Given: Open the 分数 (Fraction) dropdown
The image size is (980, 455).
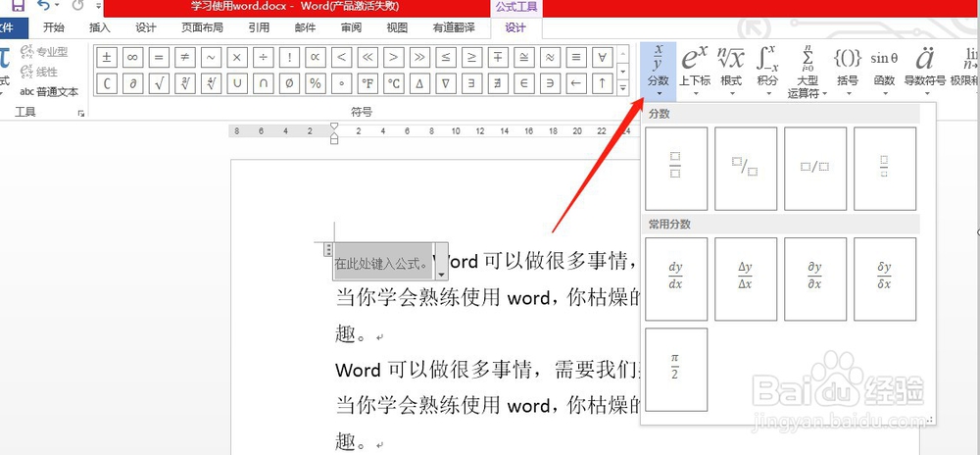Looking at the screenshot, I should 659,72.
